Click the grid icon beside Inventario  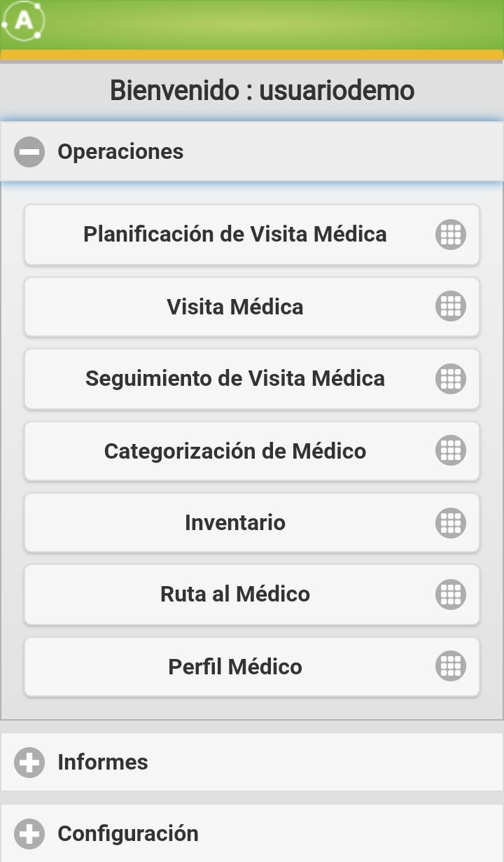point(451,523)
